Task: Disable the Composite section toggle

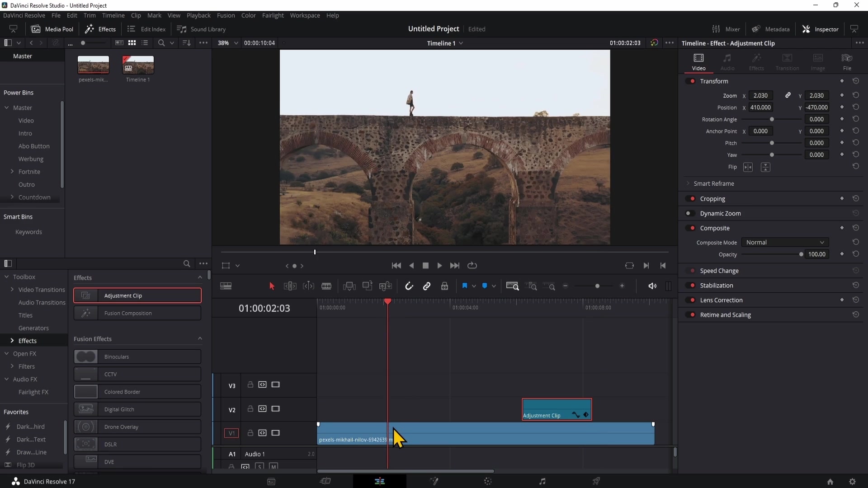Action: (692, 228)
